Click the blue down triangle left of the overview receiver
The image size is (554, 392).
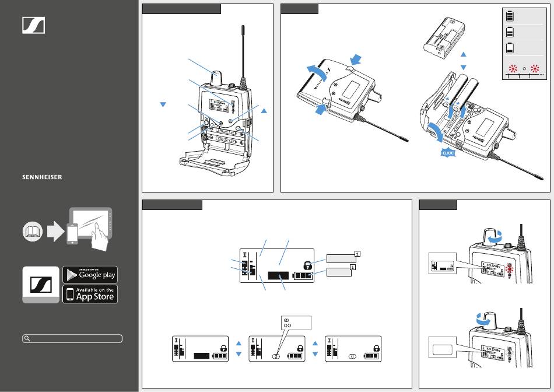click(x=163, y=104)
